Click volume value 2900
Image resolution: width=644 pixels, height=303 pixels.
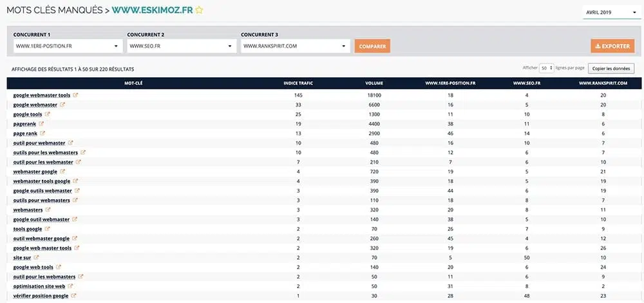pos(374,133)
